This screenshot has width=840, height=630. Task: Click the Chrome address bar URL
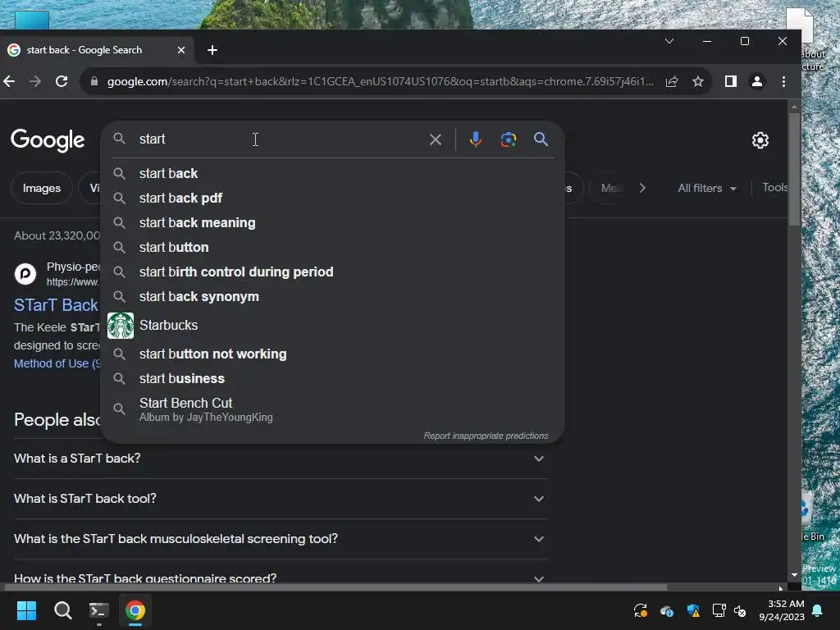tap(381, 81)
